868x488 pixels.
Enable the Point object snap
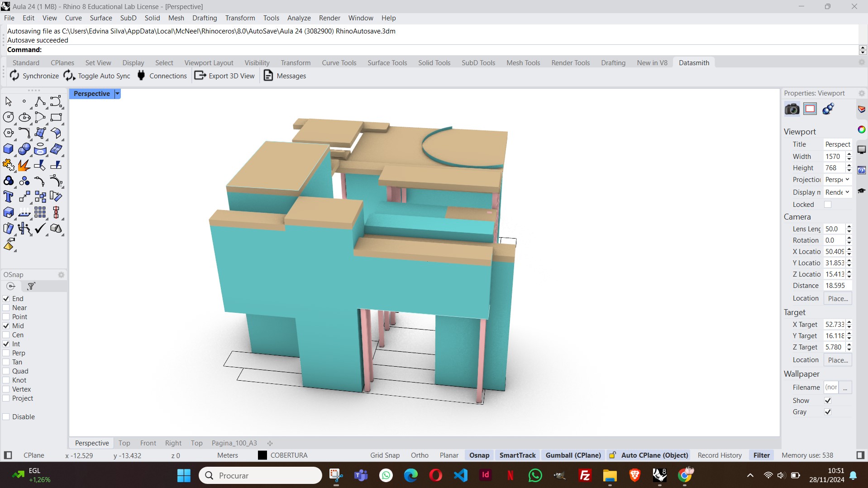point(6,317)
